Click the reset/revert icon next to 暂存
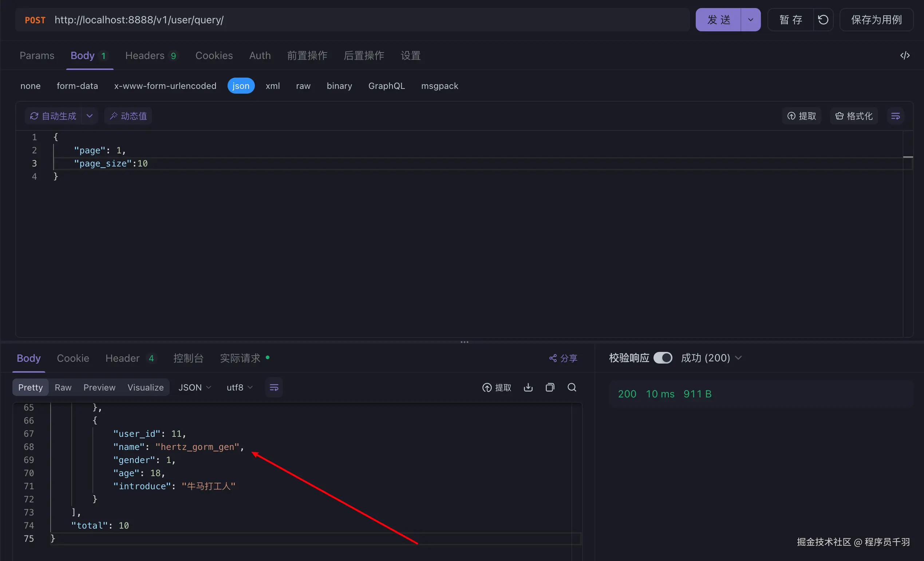The height and width of the screenshot is (561, 924). click(x=823, y=20)
